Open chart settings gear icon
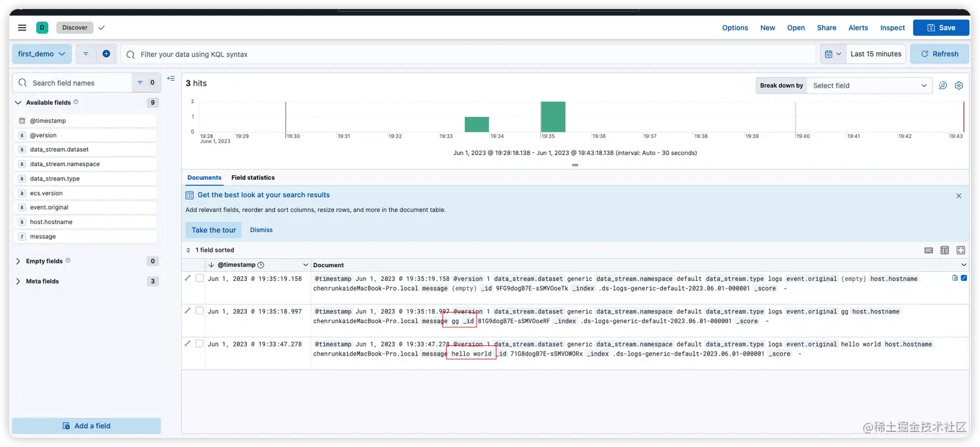Screen dimensions: 980x447 coord(959,86)
